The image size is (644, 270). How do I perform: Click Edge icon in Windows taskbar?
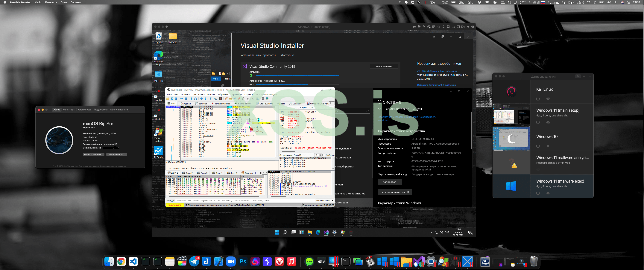[x=318, y=232]
